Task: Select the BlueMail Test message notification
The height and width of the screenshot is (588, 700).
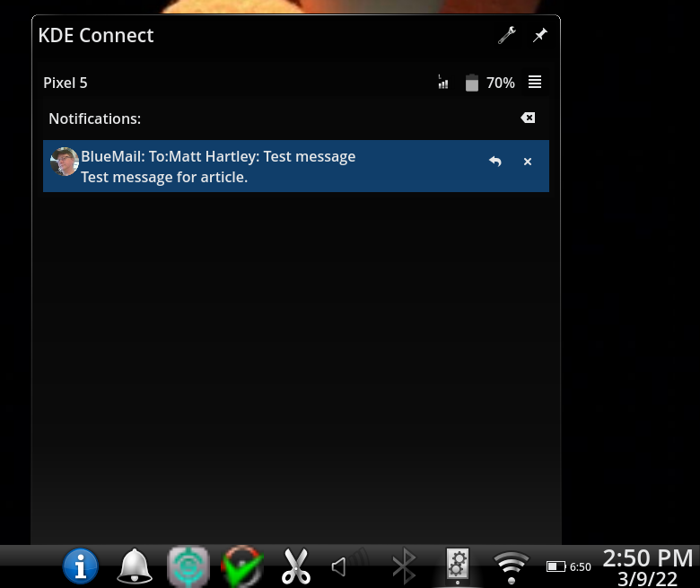Action: pyautogui.click(x=296, y=166)
